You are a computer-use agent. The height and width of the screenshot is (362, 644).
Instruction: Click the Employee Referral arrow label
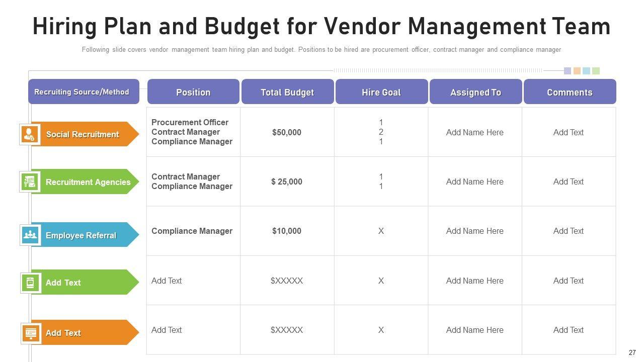click(81, 235)
